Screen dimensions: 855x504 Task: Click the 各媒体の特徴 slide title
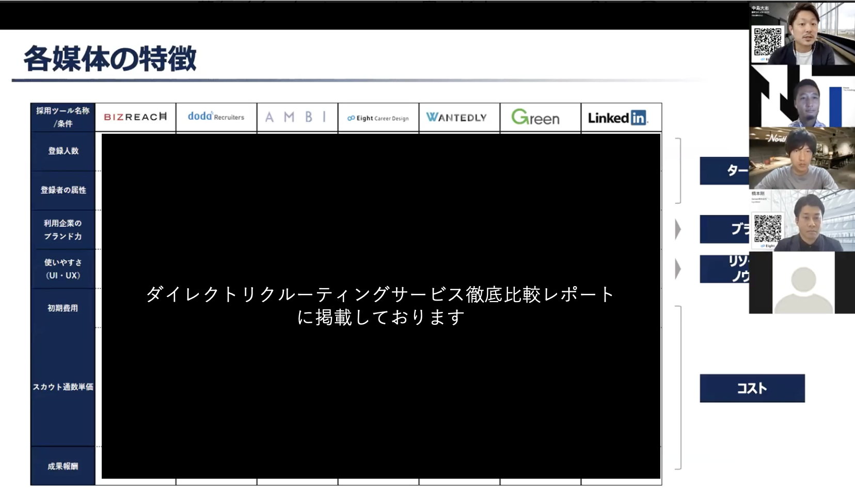[110, 58]
